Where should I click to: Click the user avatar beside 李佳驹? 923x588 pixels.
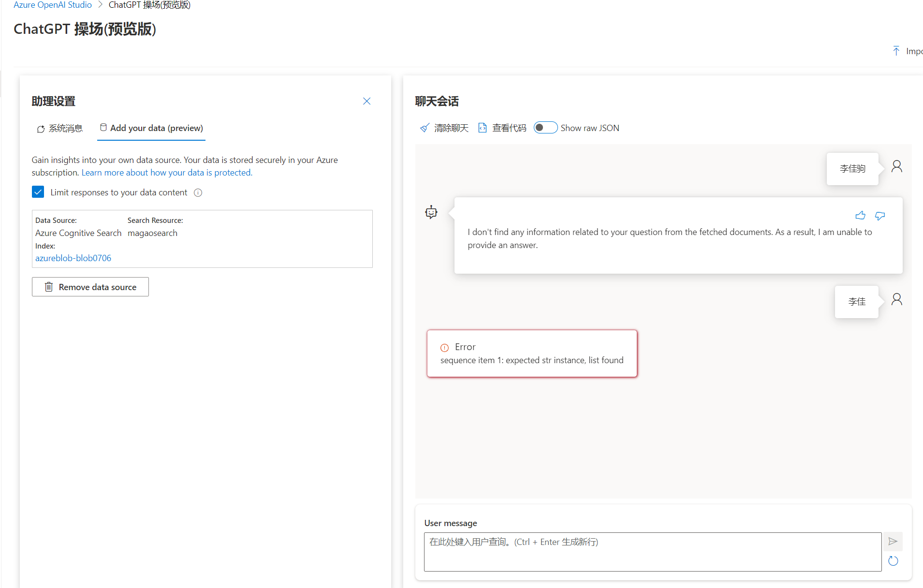click(x=897, y=167)
